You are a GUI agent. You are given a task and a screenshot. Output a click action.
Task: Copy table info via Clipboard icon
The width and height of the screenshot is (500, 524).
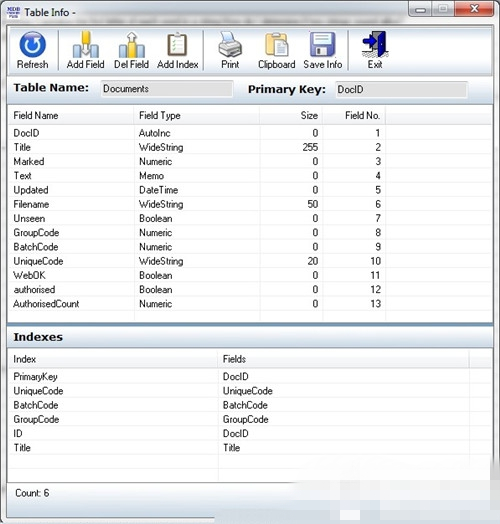pos(276,44)
